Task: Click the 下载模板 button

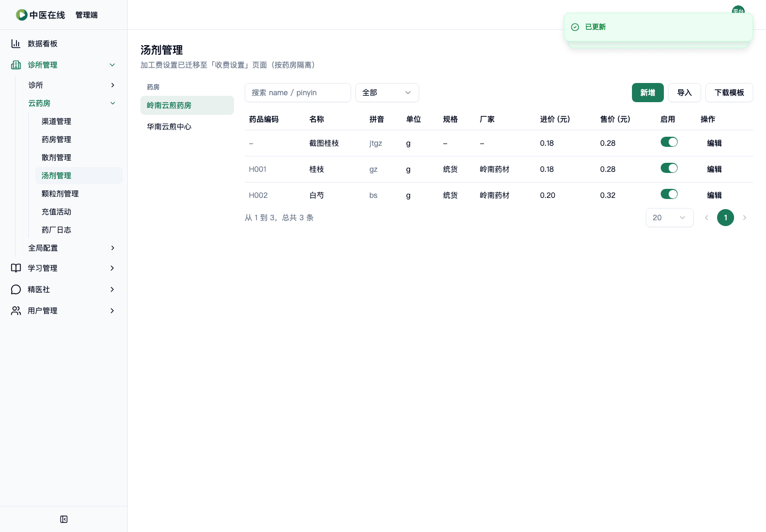Action: (729, 93)
